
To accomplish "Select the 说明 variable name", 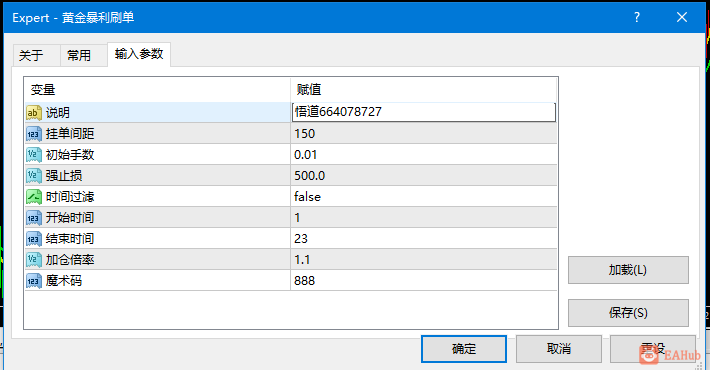I will click(58, 113).
